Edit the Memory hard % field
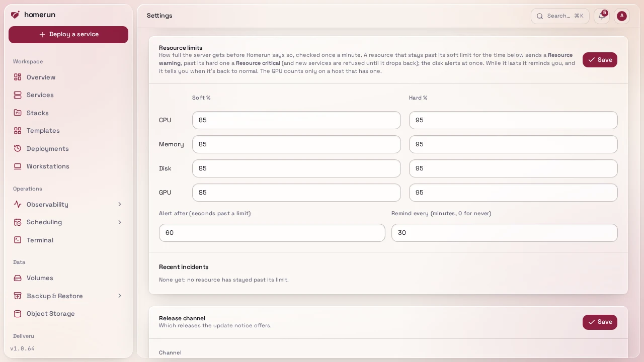The image size is (644, 362). (513, 144)
